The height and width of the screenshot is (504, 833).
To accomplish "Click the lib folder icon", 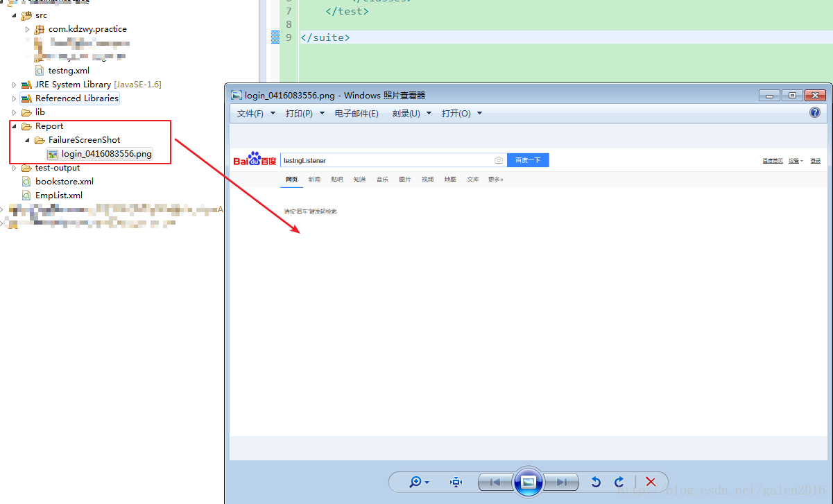I will 26,112.
